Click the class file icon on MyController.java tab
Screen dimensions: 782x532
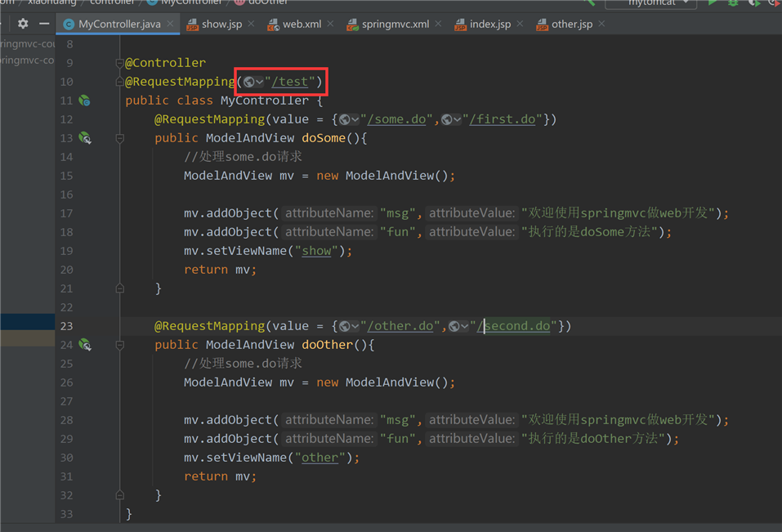pos(69,24)
